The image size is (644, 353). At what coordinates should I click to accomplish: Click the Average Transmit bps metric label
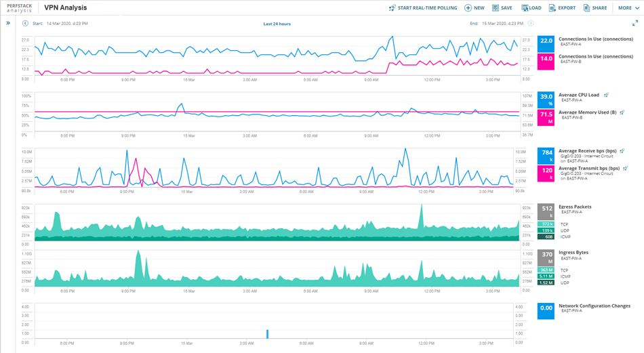pos(589,168)
